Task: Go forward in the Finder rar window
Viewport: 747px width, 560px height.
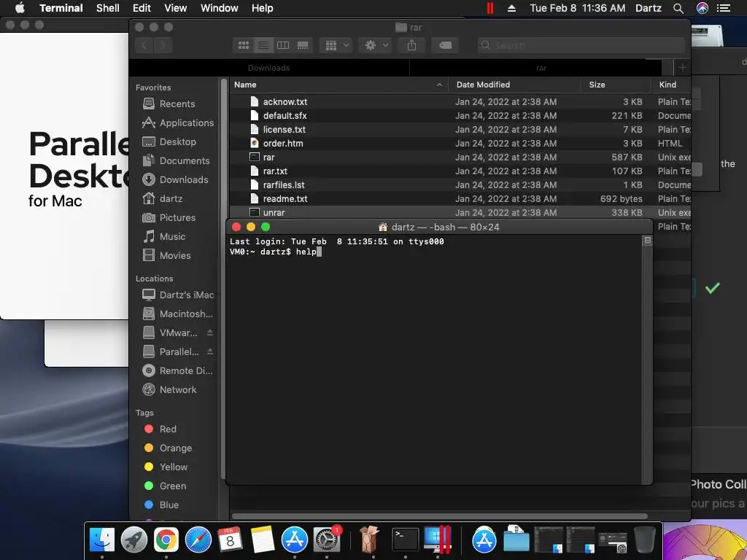Action: tap(163, 45)
